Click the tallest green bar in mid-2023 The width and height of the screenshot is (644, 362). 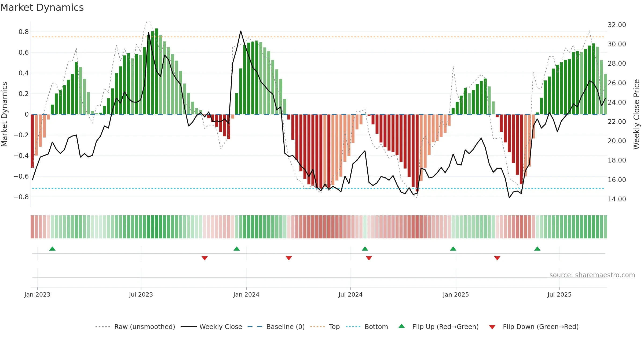pyautogui.click(x=156, y=71)
